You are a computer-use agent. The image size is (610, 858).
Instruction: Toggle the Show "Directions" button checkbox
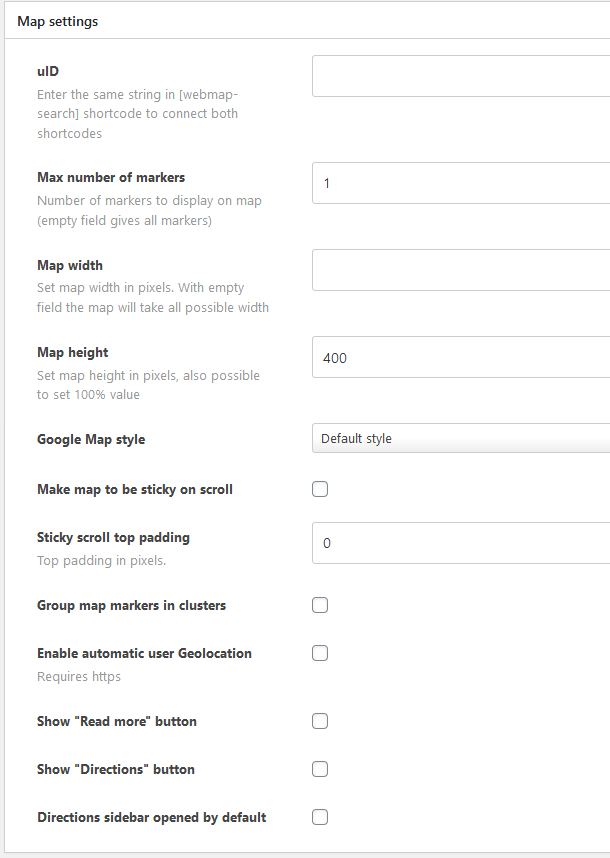coord(320,769)
